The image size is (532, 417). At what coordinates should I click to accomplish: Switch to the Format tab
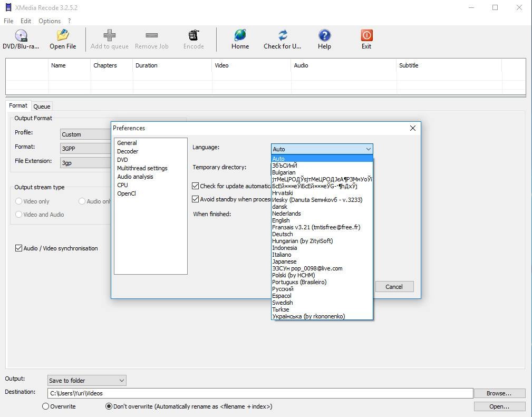pos(18,105)
